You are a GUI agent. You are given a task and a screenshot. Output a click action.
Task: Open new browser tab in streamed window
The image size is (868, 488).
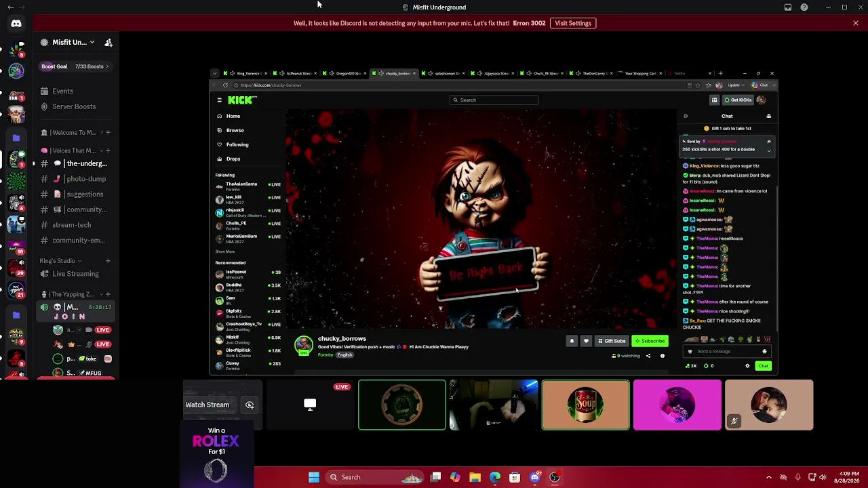[x=720, y=73]
